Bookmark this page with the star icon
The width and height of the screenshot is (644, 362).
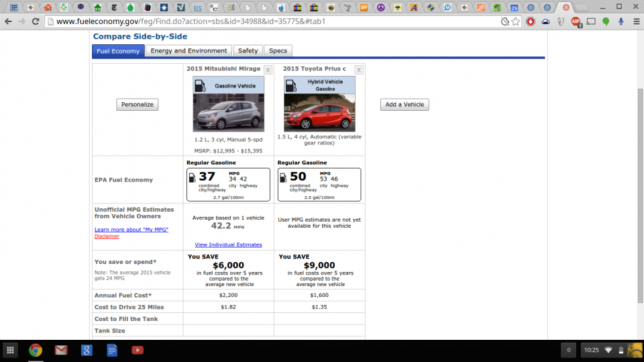[516, 21]
